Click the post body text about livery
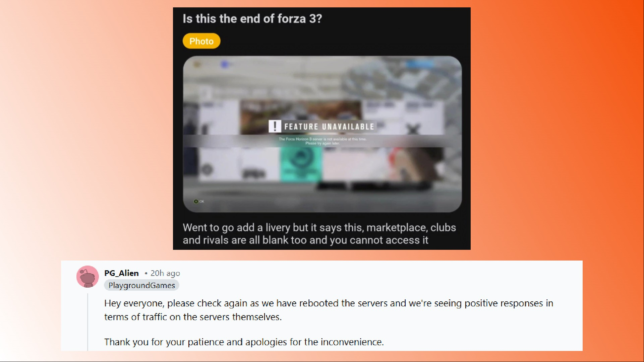Viewport: 644px width, 362px height. [x=319, y=234]
